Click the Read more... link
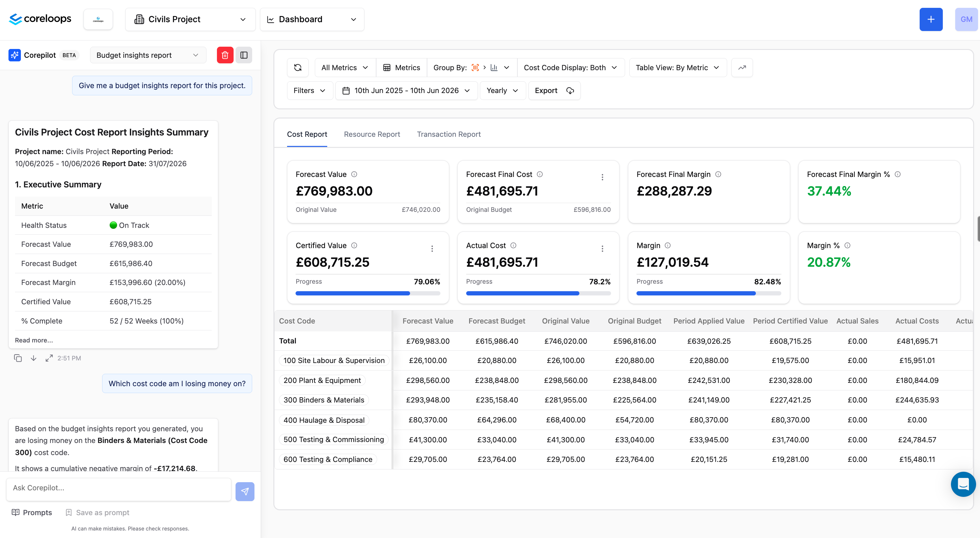Image resolution: width=980 pixels, height=538 pixels. [x=34, y=340]
